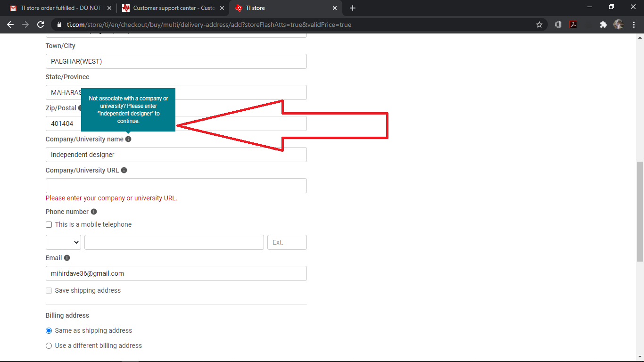Click the page vertical scrollbar thumb
Screen dimensions: 644x362
(640, 212)
